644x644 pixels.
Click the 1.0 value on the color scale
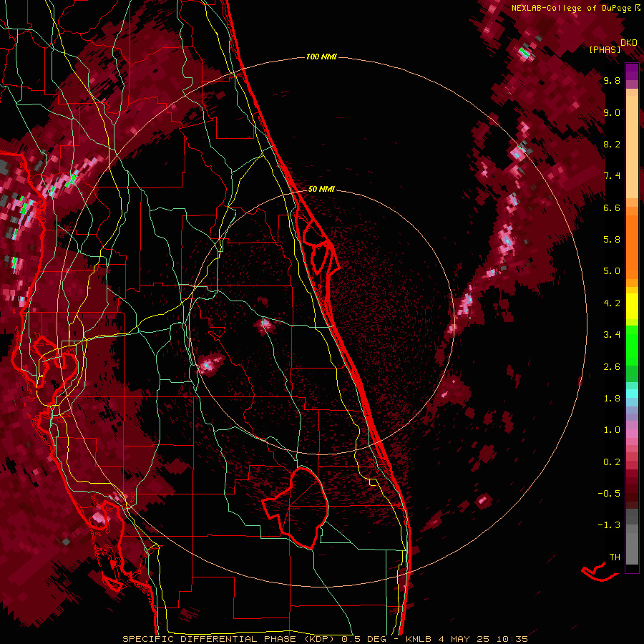pos(612,430)
